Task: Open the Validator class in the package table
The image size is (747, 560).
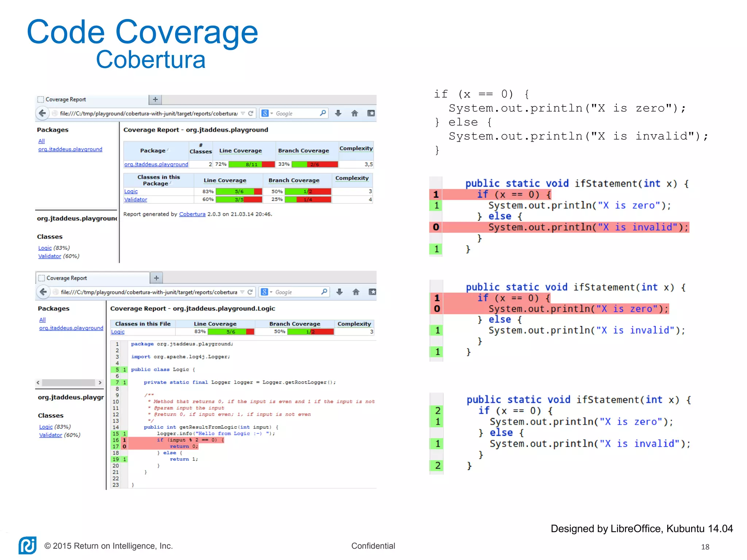Action: (136, 199)
